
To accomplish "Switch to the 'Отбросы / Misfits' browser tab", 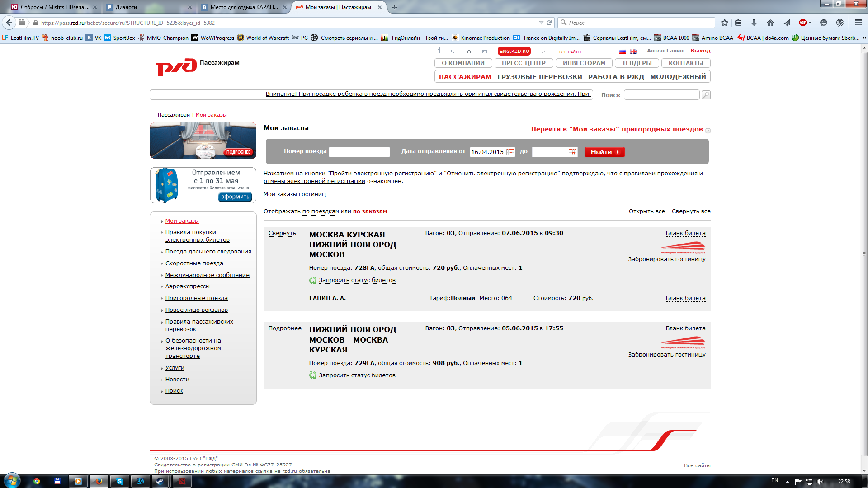I will pos(54,7).
